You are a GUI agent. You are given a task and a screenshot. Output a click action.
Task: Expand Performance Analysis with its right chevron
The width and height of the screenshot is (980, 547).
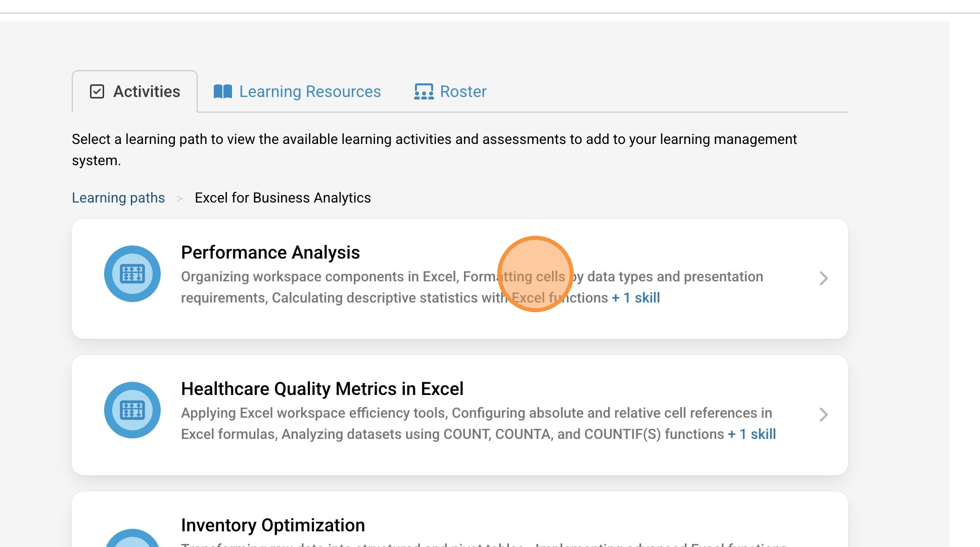click(823, 278)
